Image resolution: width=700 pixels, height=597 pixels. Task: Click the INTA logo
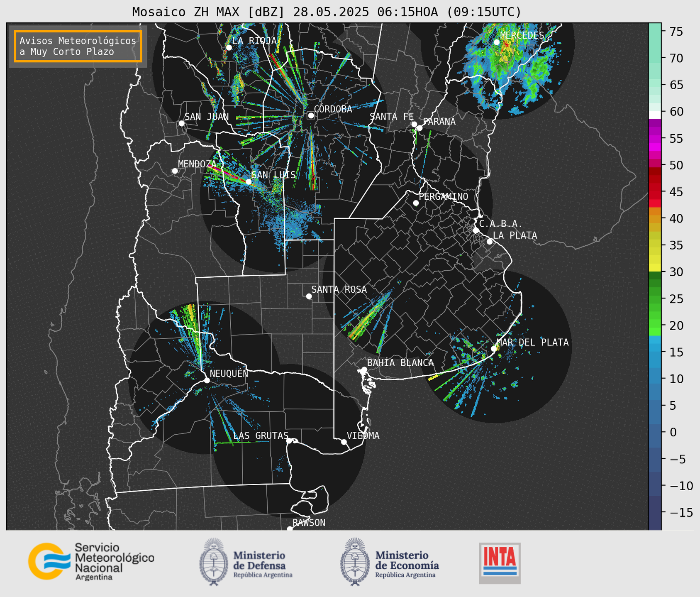(x=500, y=563)
